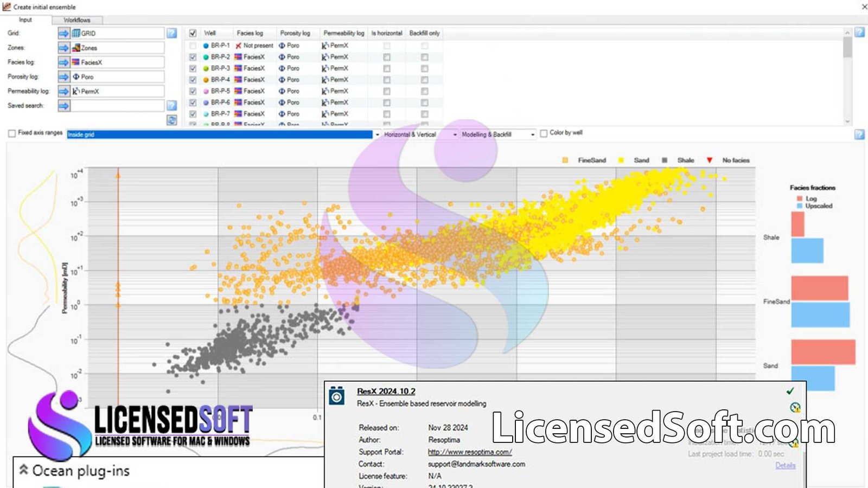Toggle the Is horizontal box for BR-P-3

(x=387, y=68)
